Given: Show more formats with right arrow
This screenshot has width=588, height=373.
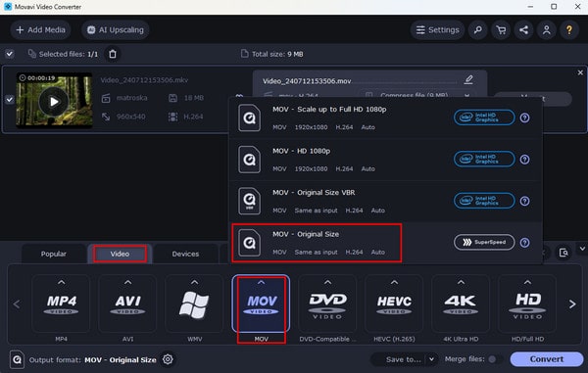Looking at the screenshot, I should (x=572, y=304).
